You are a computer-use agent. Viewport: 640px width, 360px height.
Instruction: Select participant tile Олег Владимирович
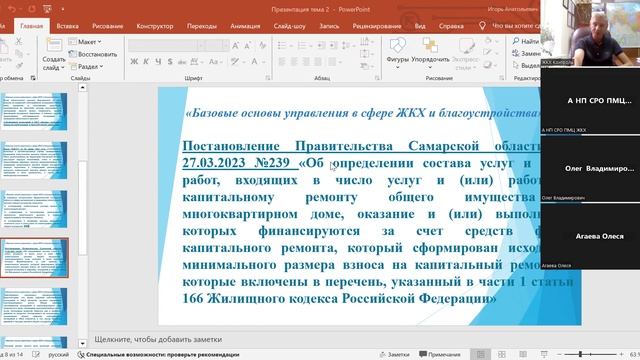[590, 169]
